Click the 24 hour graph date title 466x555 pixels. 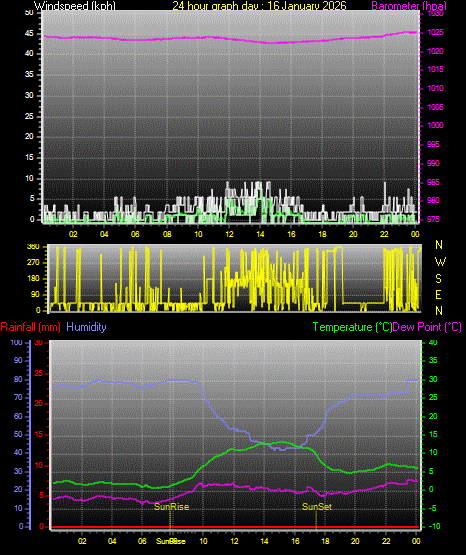259,6
